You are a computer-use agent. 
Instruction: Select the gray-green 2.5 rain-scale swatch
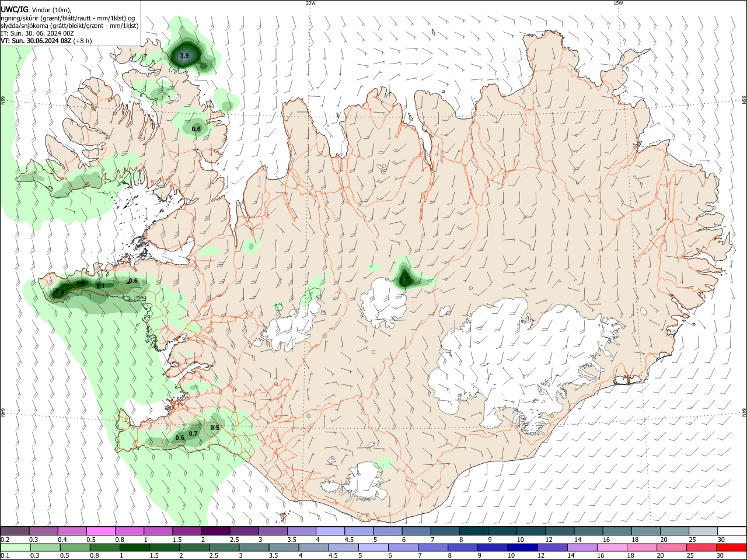pyautogui.click(x=224, y=548)
